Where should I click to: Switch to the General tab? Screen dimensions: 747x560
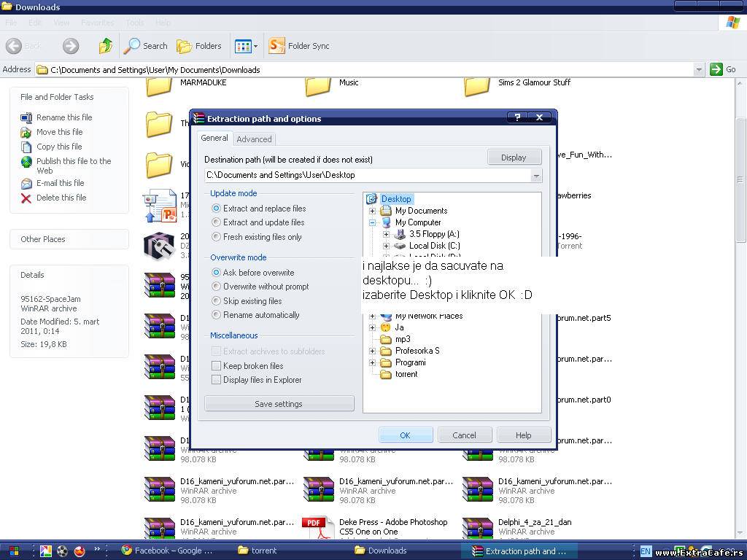pos(214,138)
